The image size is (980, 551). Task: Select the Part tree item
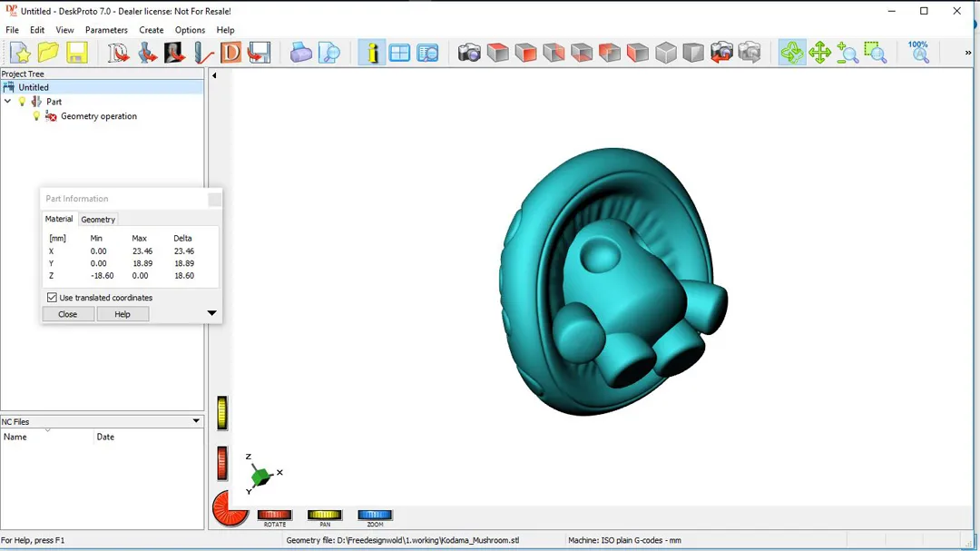tap(54, 102)
